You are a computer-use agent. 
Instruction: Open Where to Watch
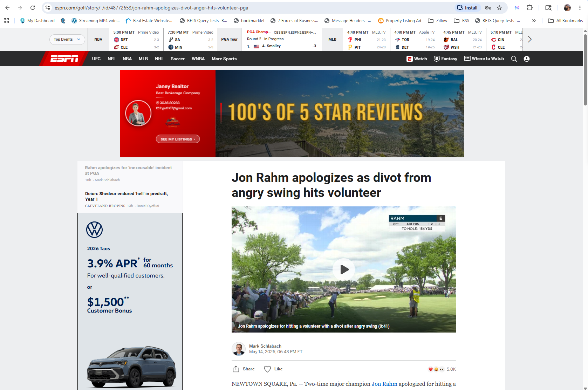484,59
